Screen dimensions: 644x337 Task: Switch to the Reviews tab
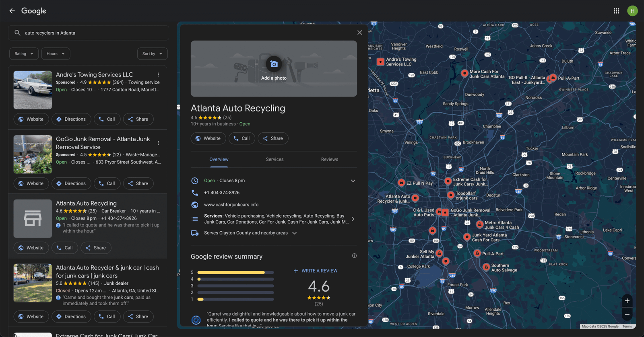tap(330, 159)
